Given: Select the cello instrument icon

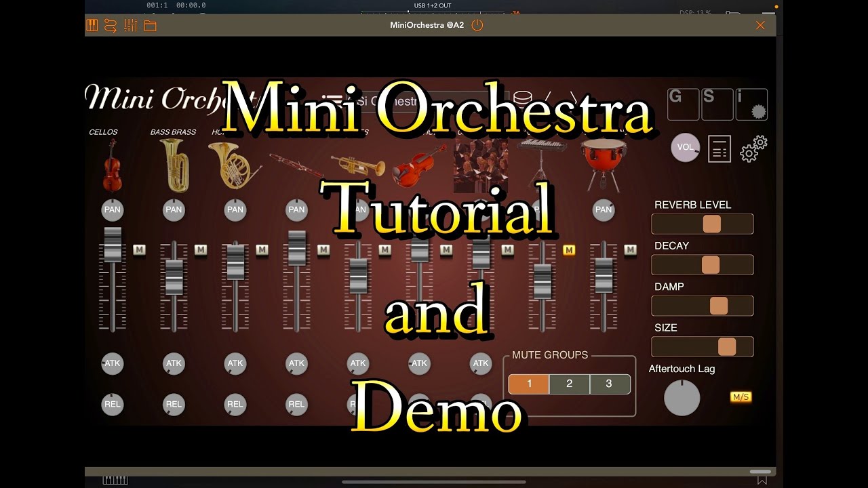Looking at the screenshot, I should tap(112, 165).
